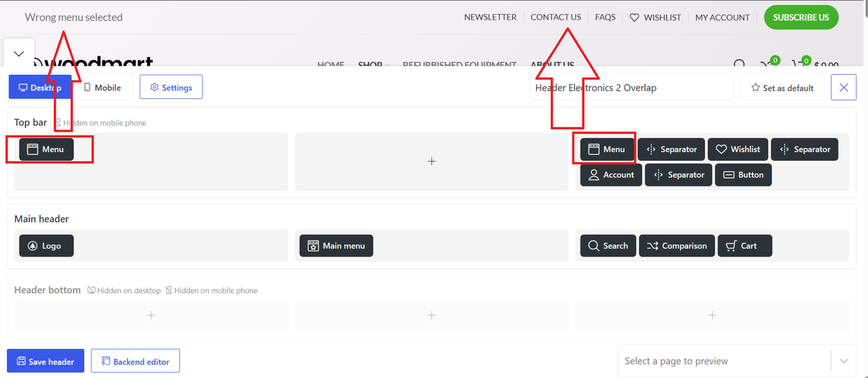Select right Menu element in Top bar
Screen dimensions: 868x378
click(x=608, y=149)
